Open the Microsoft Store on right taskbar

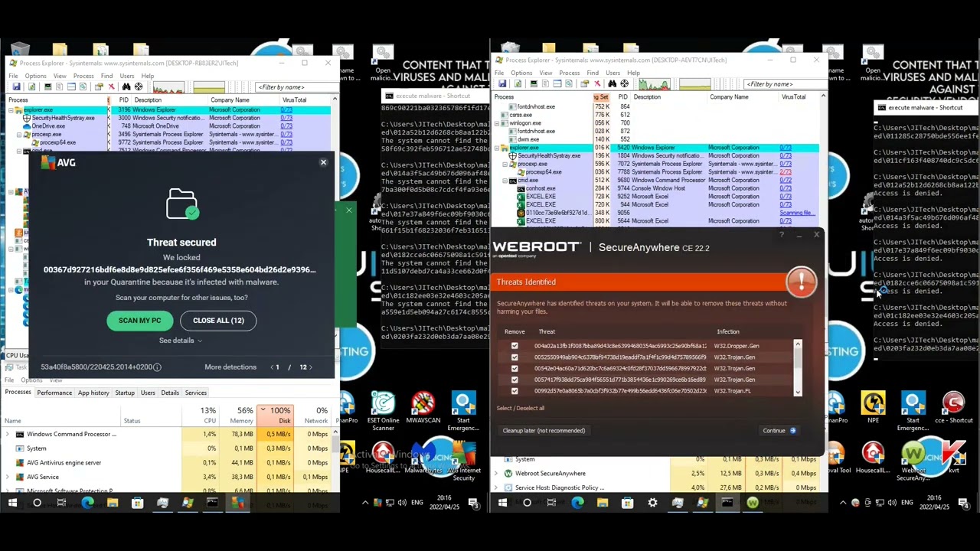627,503
